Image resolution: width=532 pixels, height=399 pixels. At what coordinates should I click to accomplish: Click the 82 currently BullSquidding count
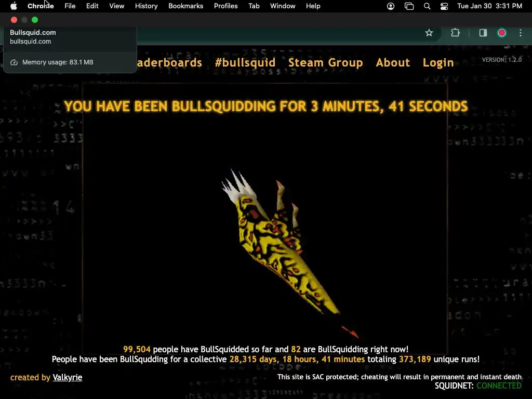296,349
